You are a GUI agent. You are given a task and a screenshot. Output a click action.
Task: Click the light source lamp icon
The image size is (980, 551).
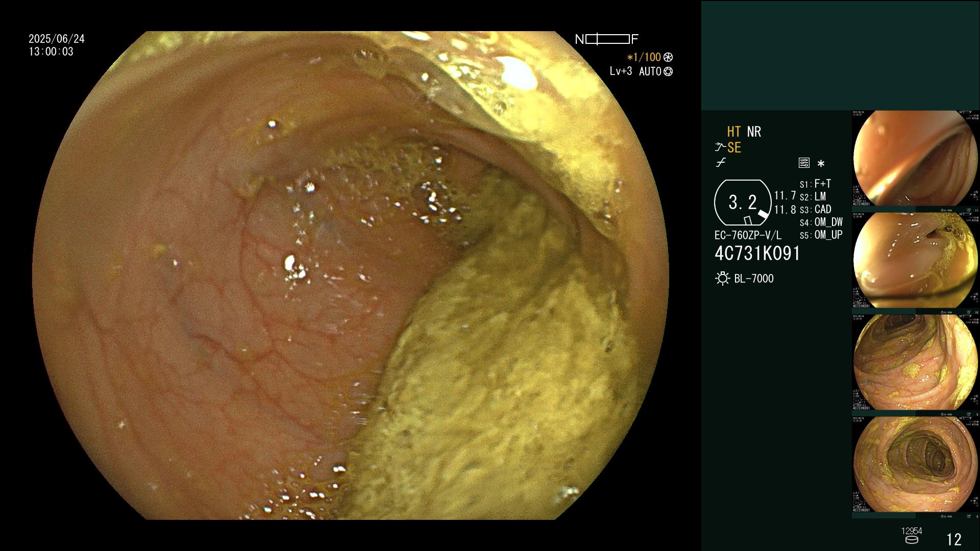(x=722, y=279)
